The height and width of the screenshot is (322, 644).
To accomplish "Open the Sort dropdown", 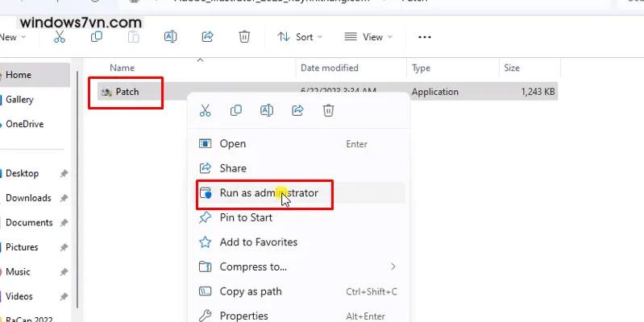I will [299, 37].
